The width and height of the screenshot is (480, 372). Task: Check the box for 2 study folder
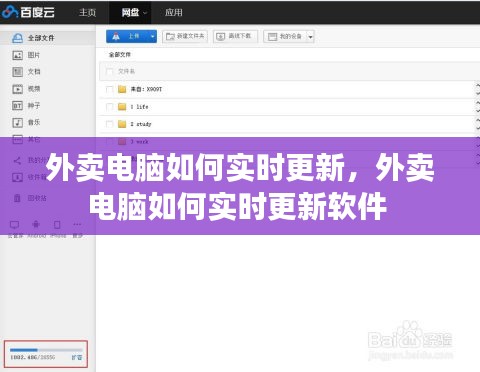tap(109, 124)
